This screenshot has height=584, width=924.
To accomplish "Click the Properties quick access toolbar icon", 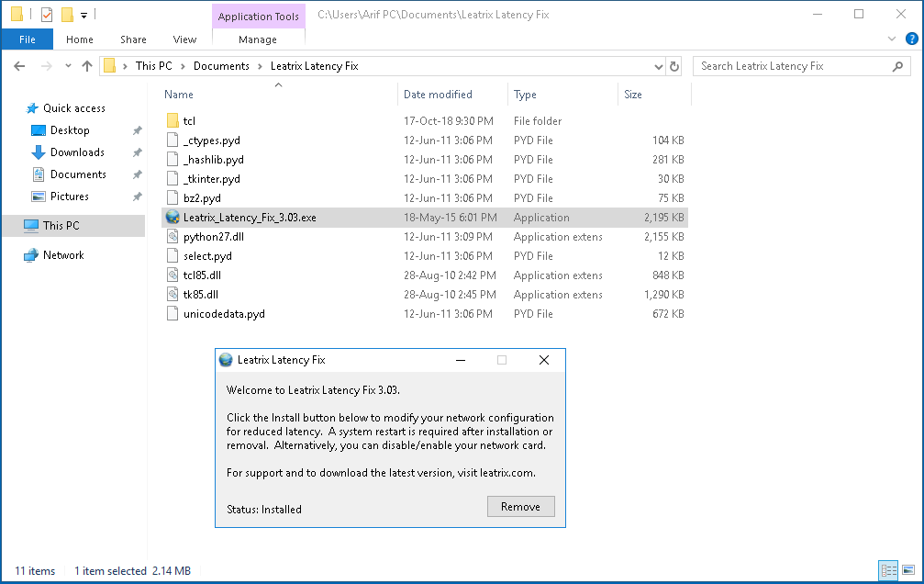I will (x=47, y=14).
